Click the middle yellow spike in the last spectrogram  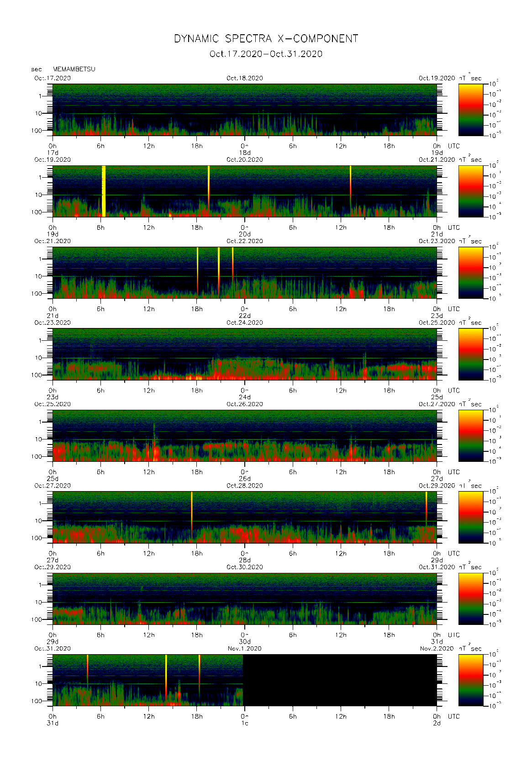point(166,672)
